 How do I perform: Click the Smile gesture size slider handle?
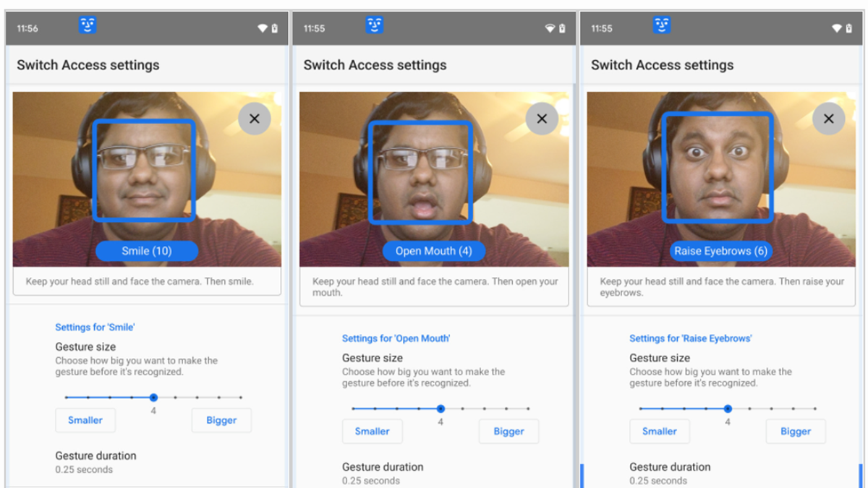pyautogui.click(x=153, y=398)
